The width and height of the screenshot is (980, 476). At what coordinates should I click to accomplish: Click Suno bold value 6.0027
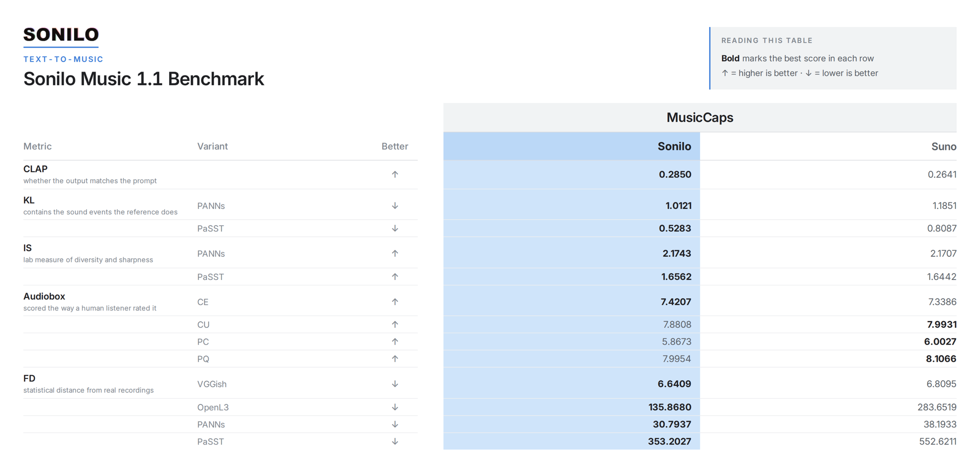pos(940,342)
